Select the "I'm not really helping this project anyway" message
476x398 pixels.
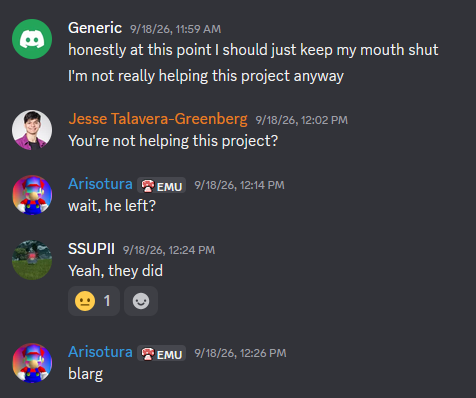206,76
